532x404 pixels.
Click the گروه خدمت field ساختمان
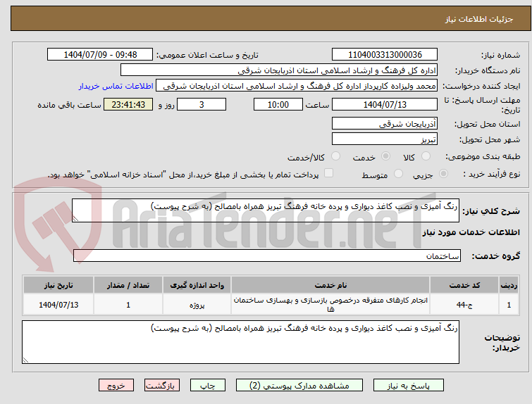tap(266, 256)
